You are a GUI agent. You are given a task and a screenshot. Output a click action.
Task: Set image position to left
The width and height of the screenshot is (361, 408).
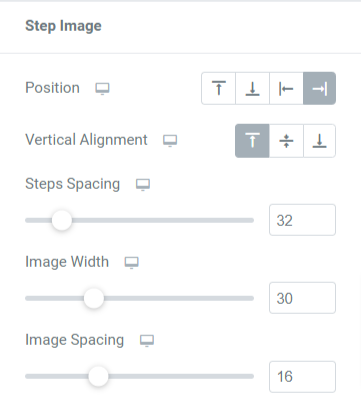pos(286,88)
